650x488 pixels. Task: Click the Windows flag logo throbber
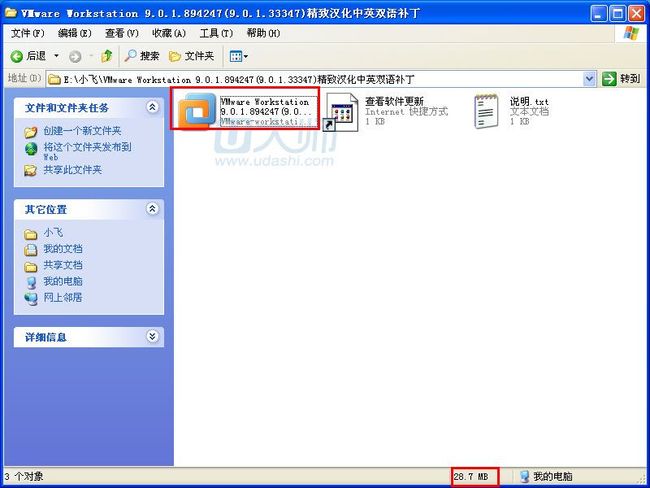point(631,33)
